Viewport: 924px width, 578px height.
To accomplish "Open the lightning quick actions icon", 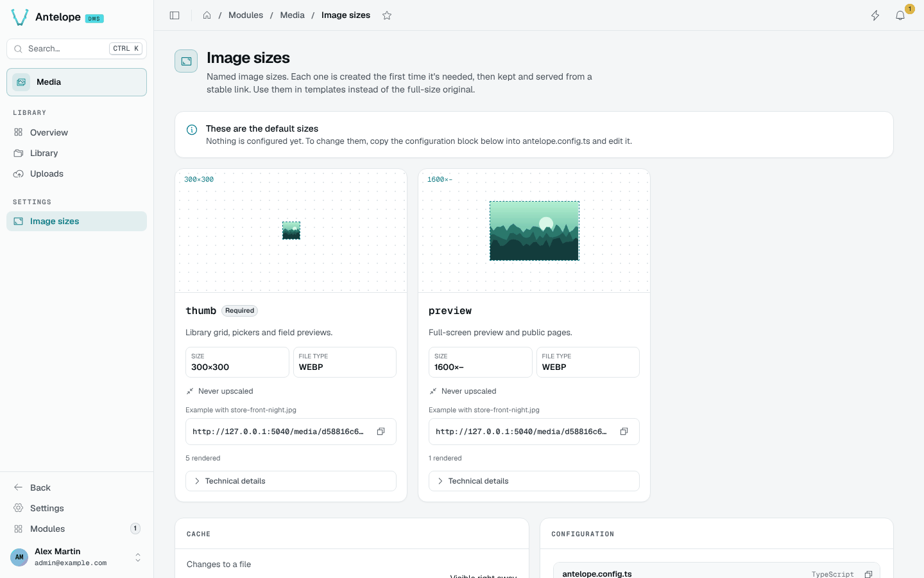I will pyautogui.click(x=875, y=15).
